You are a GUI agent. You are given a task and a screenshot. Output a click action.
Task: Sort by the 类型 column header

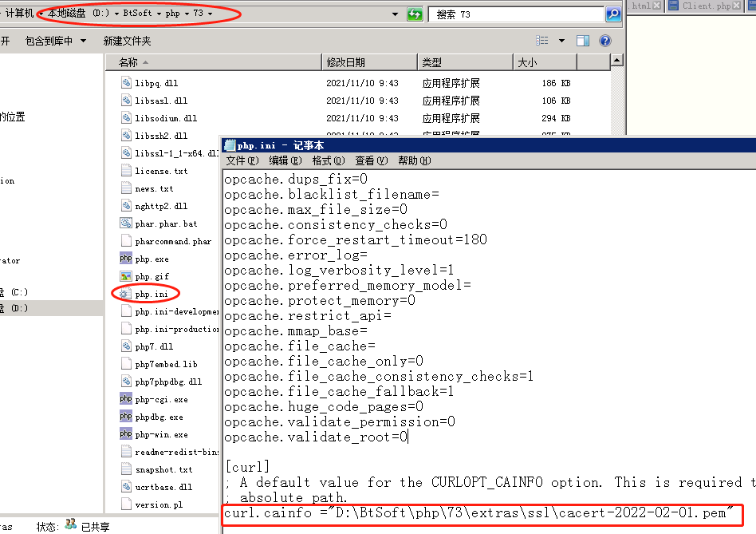[x=465, y=62]
